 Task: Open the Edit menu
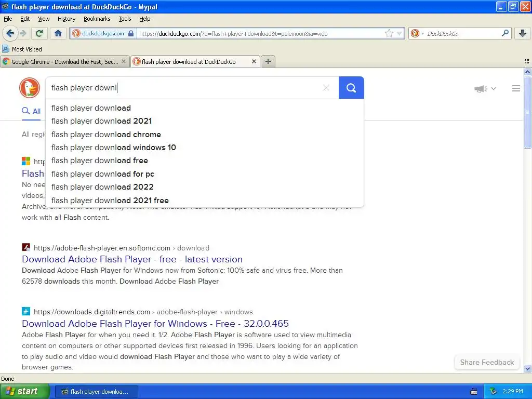[x=25, y=19]
